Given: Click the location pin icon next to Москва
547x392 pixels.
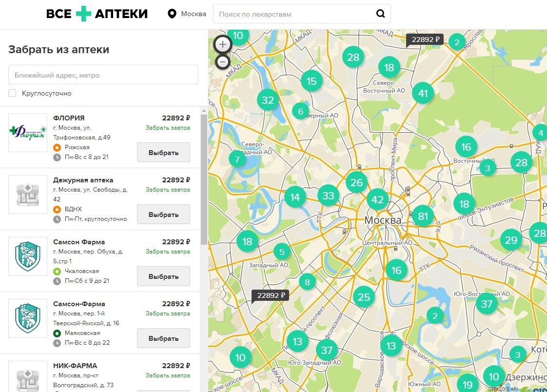Looking at the screenshot, I should point(172,14).
